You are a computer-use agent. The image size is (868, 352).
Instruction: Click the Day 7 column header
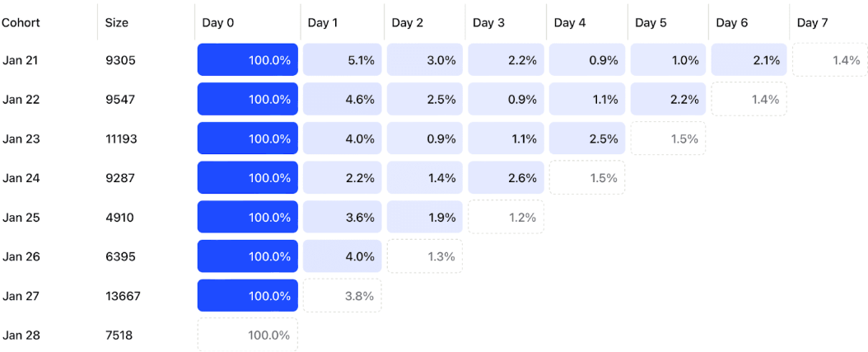(x=813, y=23)
